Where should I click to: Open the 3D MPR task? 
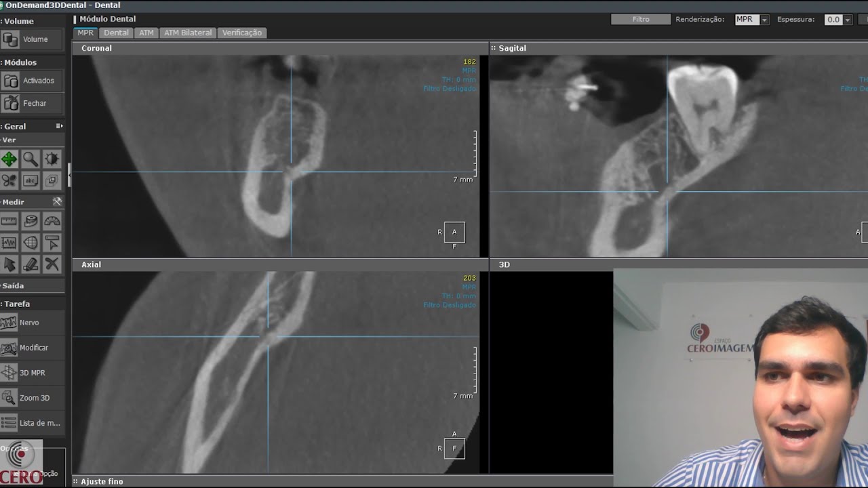(x=32, y=373)
